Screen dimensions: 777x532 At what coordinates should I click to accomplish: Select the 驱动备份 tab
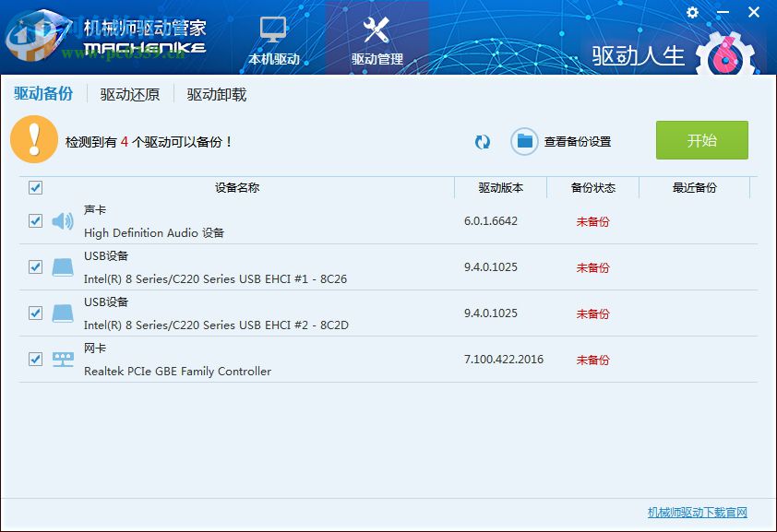coord(44,93)
